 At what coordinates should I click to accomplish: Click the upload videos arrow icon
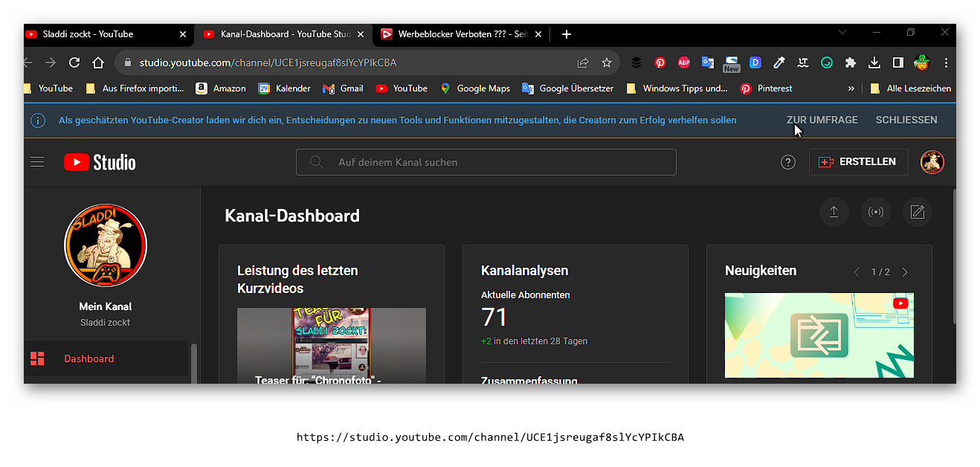pos(834,213)
